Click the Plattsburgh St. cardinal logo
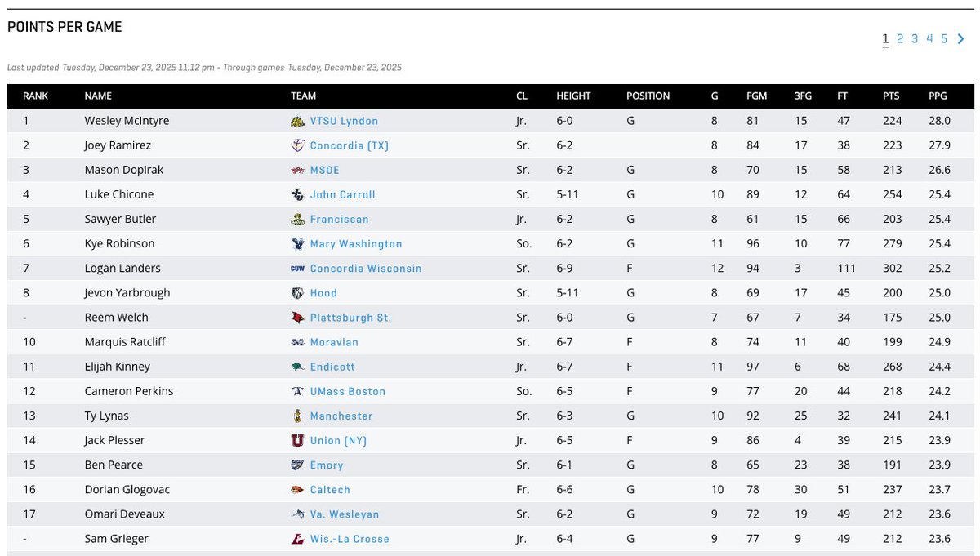 pyautogui.click(x=297, y=317)
